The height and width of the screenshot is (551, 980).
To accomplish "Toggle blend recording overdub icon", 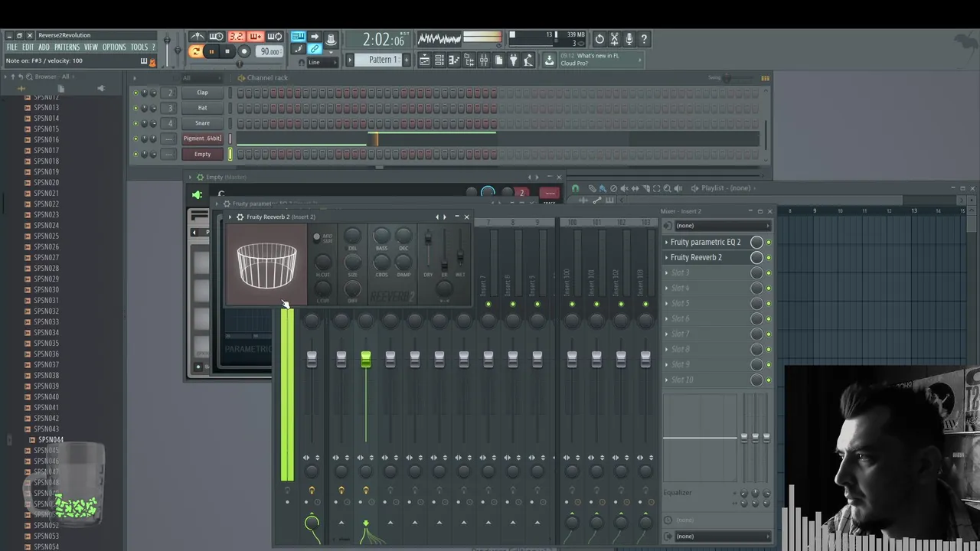I will (x=255, y=37).
